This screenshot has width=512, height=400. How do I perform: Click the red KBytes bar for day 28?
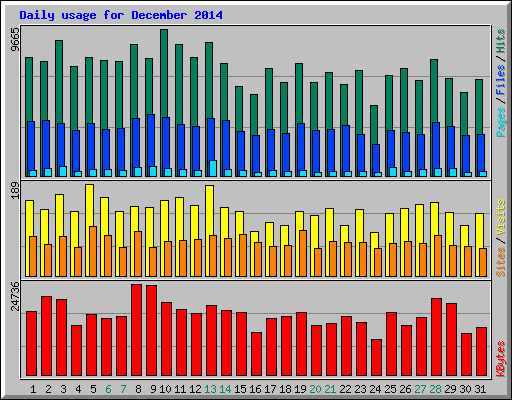click(436, 337)
